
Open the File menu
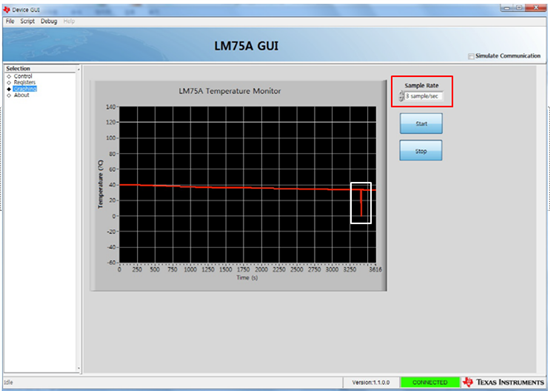tap(10, 21)
